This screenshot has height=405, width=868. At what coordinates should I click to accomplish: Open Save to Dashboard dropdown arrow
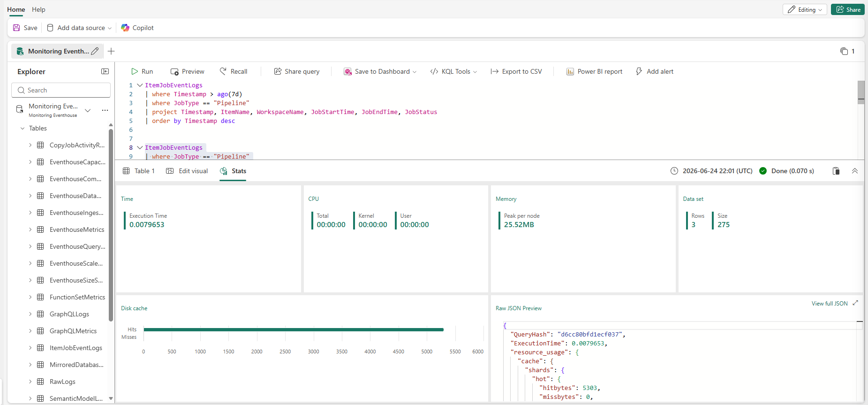coord(415,72)
